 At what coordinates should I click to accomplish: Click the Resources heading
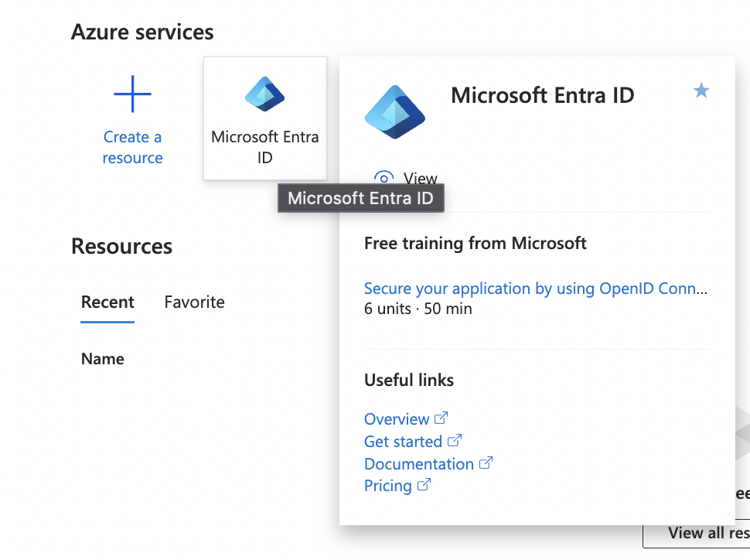tap(121, 246)
